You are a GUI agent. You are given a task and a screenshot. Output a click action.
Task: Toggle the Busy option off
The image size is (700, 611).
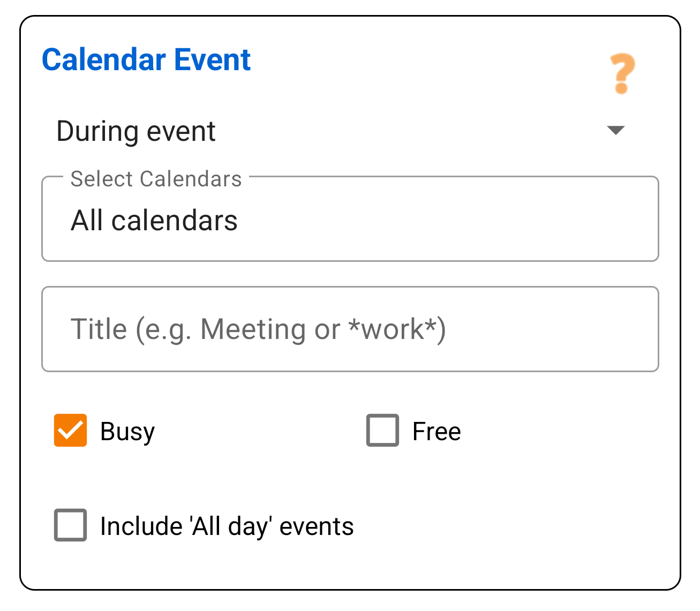[x=70, y=431]
